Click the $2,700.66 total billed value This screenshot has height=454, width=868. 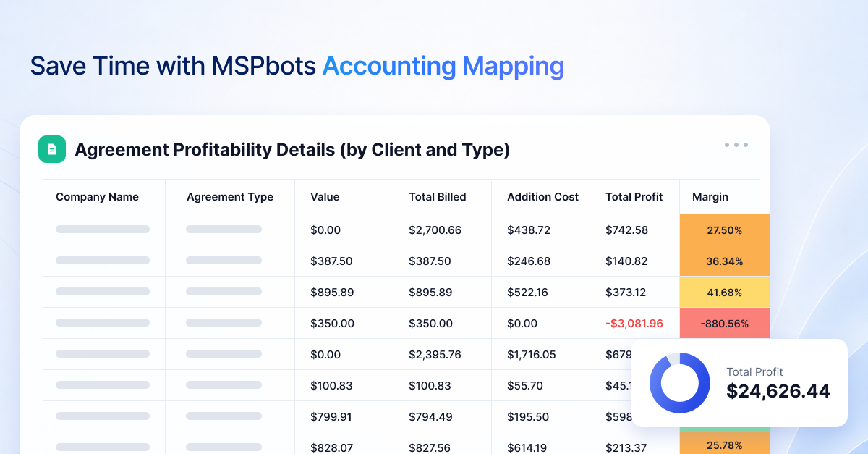(435, 230)
